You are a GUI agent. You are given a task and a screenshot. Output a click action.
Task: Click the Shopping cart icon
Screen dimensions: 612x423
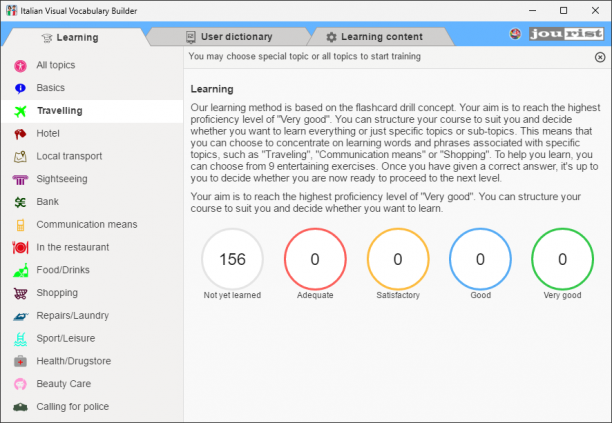(20, 293)
